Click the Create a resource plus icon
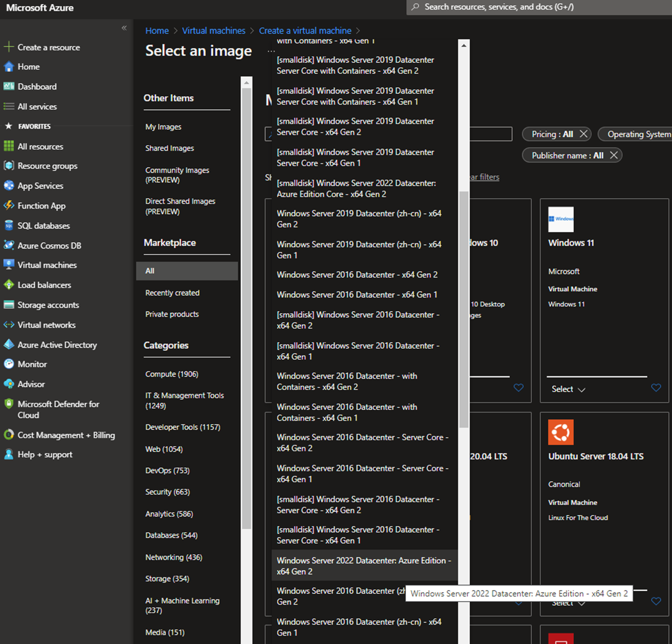Image resolution: width=672 pixels, height=644 pixels. [8, 47]
